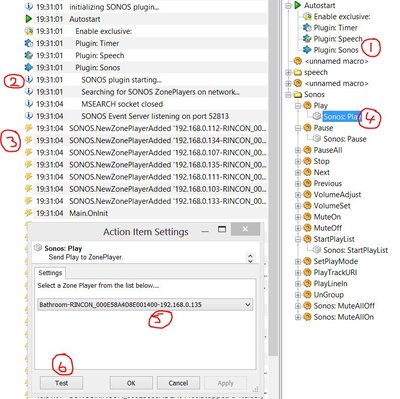This screenshot has width=400, height=399.
Task: Click the Test button
Action: click(x=61, y=383)
